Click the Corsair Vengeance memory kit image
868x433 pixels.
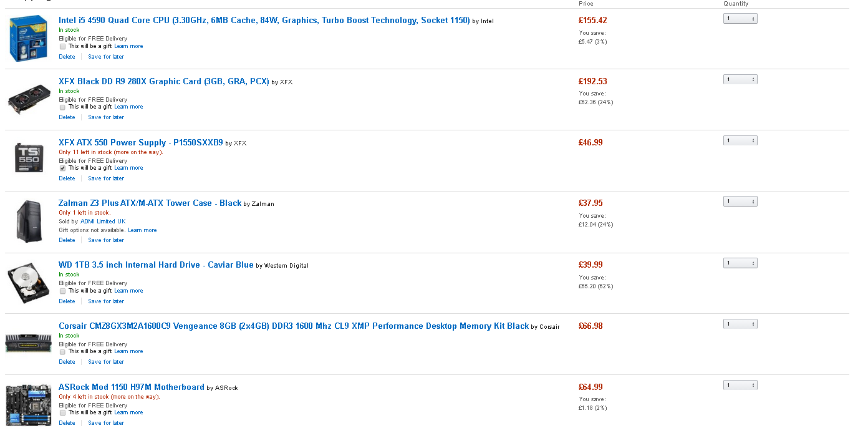tap(29, 343)
